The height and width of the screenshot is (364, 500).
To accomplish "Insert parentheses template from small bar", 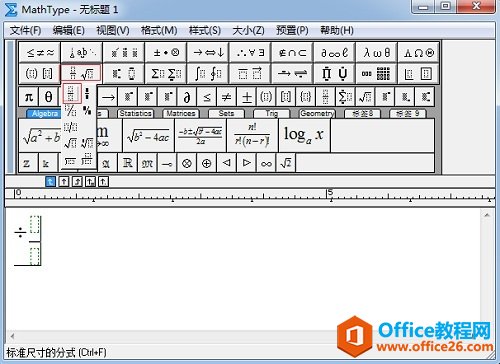I will pos(266,97).
